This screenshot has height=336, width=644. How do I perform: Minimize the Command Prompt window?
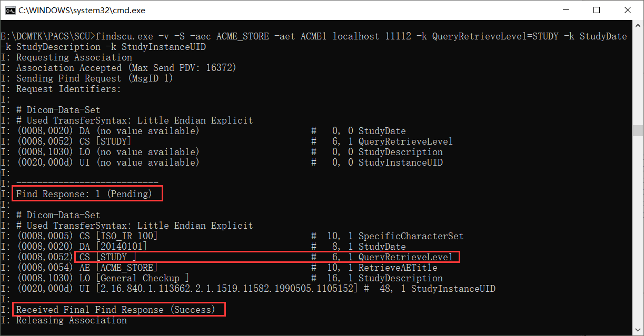coord(565,10)
